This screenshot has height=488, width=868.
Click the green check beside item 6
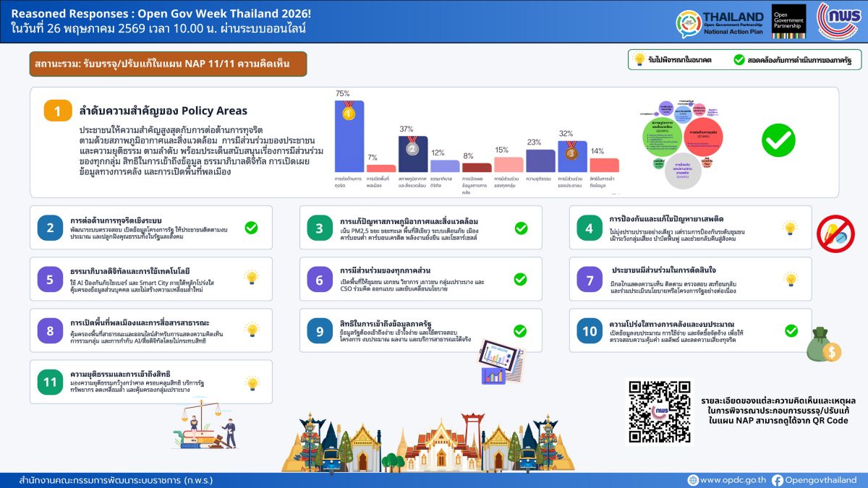click(520, 278)
